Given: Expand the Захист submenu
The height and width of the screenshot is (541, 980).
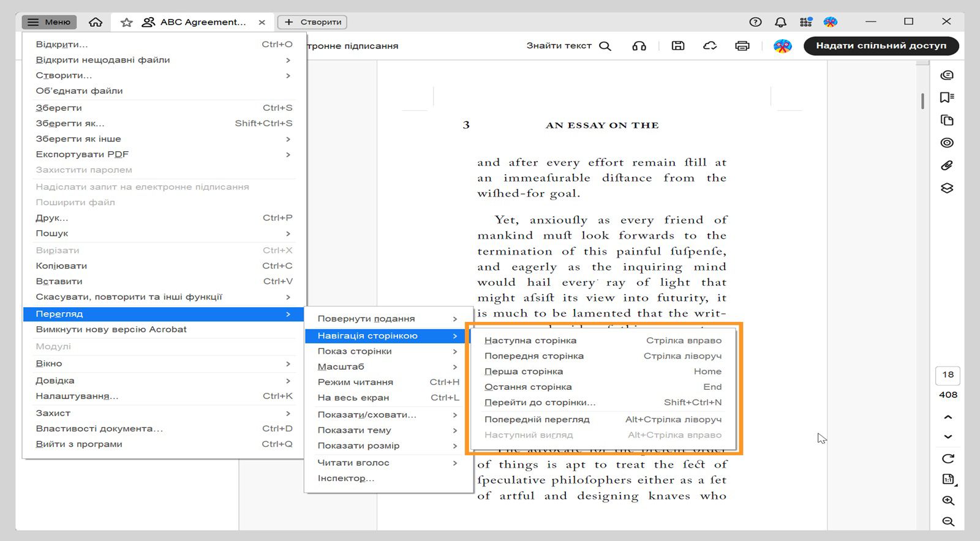Looking at the screenshot, I should [164, 413].
